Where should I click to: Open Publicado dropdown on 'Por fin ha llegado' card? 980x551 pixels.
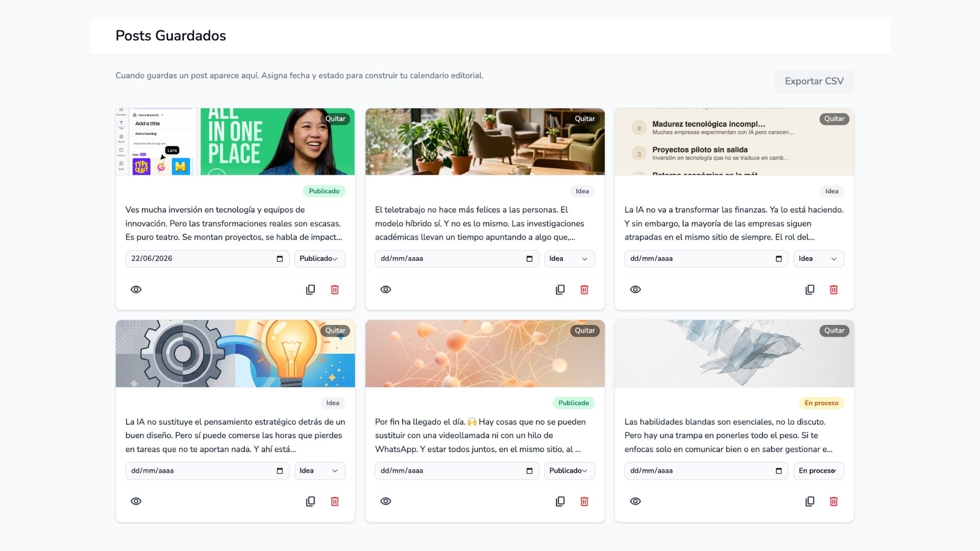[x=569, y=470]
